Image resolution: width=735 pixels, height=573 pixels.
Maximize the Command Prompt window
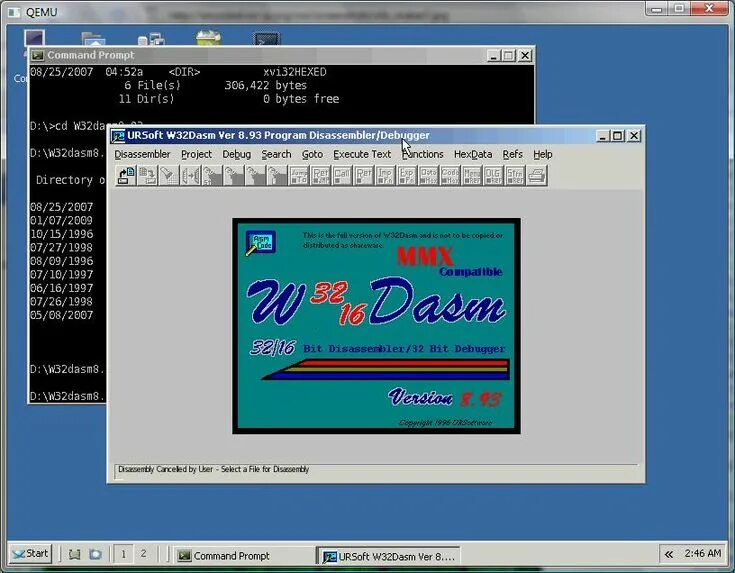508,56
